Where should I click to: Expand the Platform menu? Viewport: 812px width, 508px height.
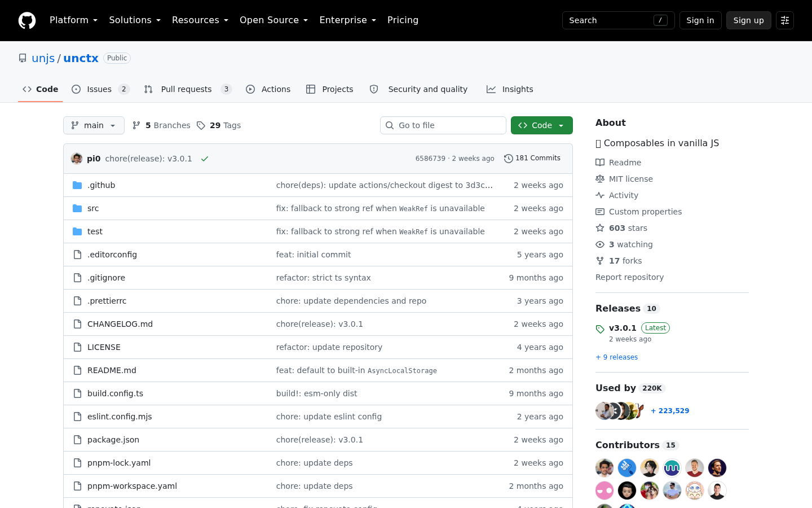(73, 20)
